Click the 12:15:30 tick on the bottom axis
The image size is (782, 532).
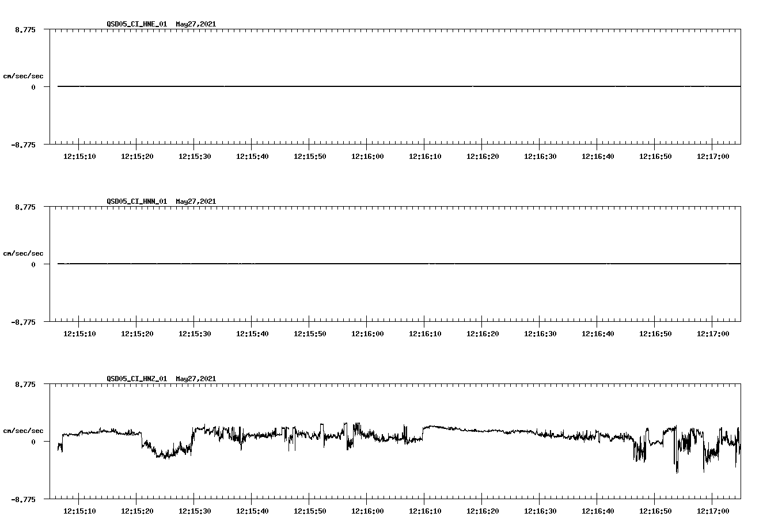194,510
